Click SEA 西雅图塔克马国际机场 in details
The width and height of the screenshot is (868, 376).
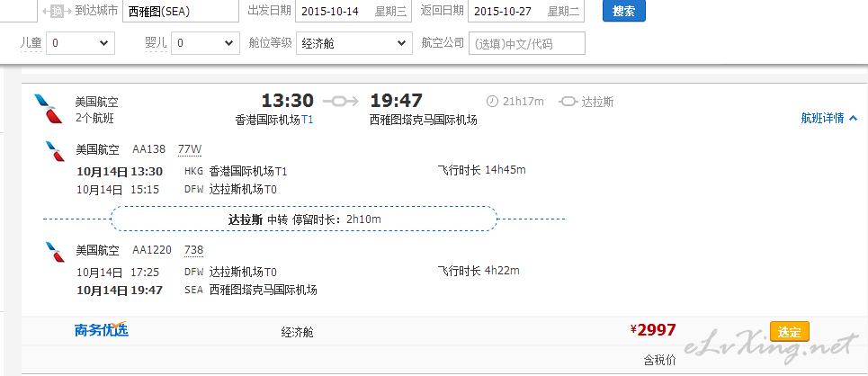(x=251, y=291)
